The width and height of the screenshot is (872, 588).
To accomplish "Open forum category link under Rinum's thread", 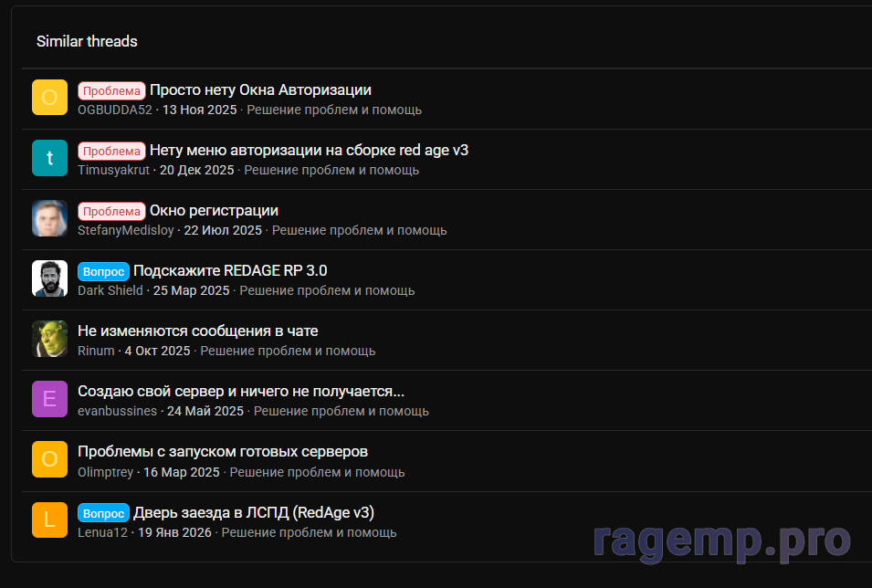I will (x=288, y=351).
